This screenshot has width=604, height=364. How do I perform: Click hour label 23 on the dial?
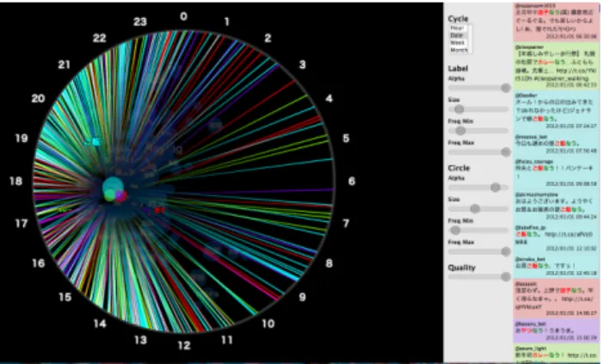pyautogui.click(x=140, y=22)
